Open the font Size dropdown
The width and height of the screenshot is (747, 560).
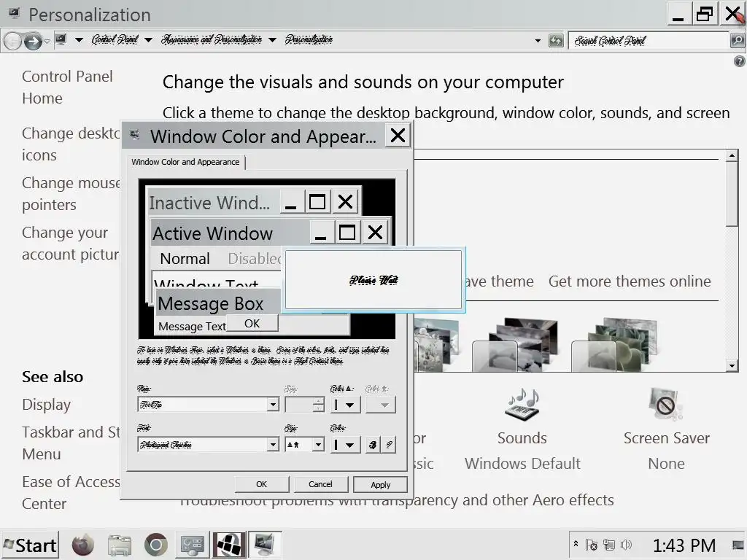point(304,444)
